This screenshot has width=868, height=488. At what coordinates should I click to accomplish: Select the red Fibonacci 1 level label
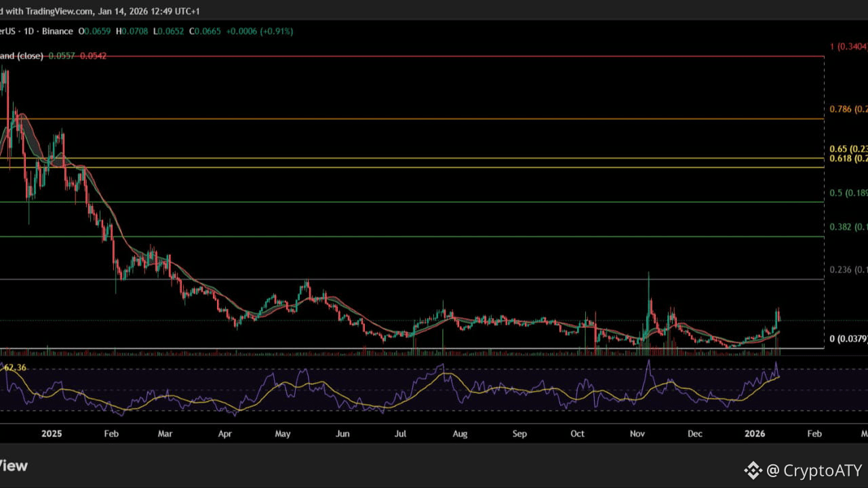848,47
